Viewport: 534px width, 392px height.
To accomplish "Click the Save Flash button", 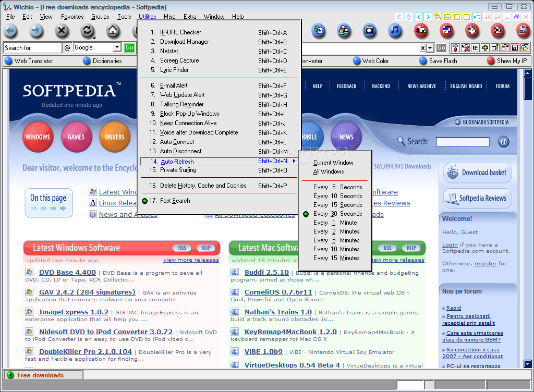I will coord(439,61).
